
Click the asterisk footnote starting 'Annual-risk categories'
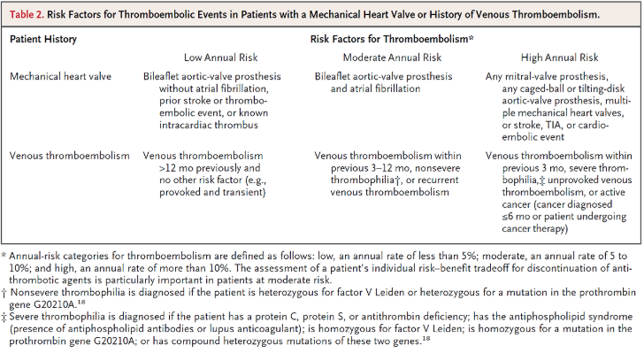[315, 268]
